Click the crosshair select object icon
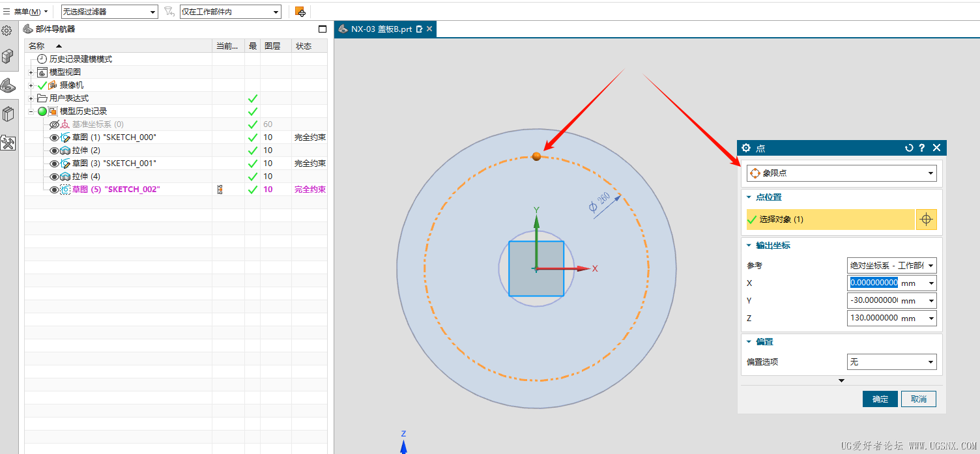This screenshot has width=980, height=454. [x=926, y=220]
